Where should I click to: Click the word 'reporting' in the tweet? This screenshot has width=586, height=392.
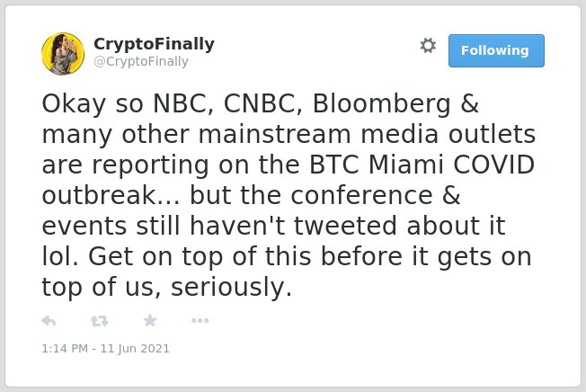click(150, 166)
